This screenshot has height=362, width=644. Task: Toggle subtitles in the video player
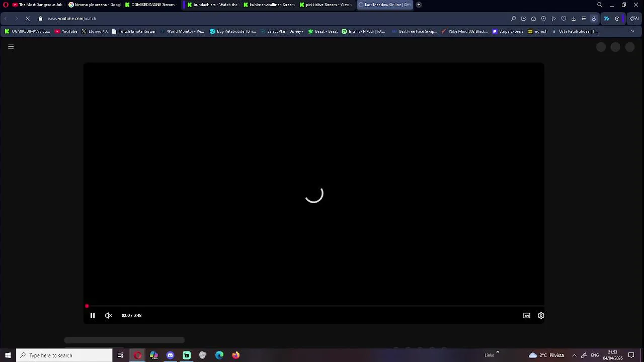pos(526,315)
